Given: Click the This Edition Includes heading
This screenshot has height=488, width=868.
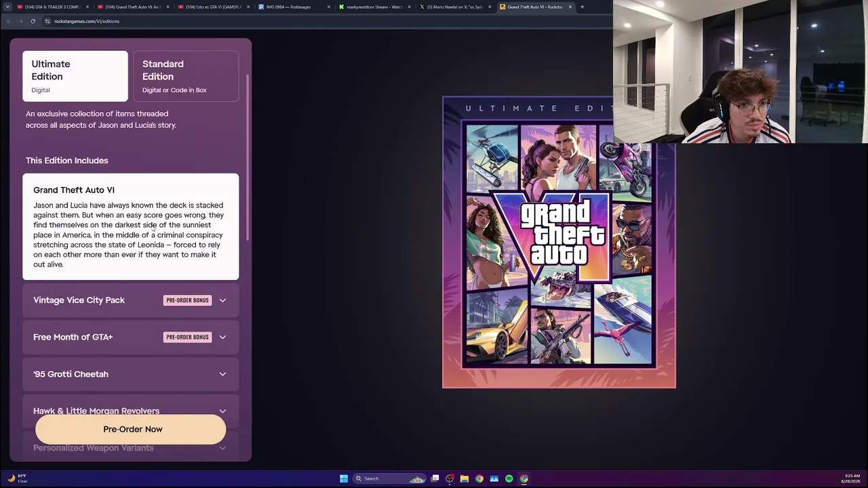Looking at the screenshot, I should coord(67,161).
